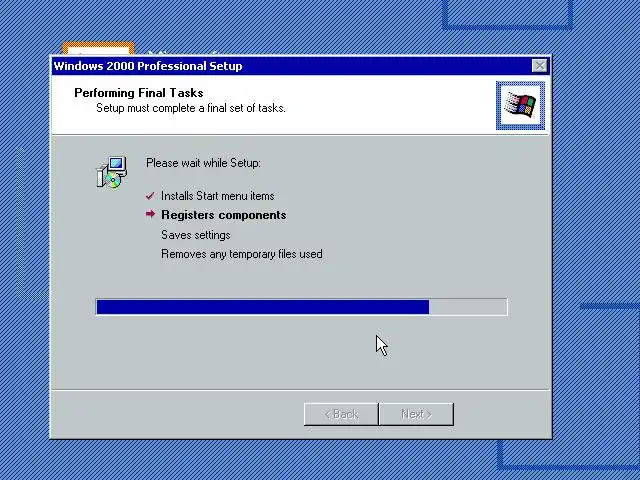Click the computer and CD setup icon
The width and height of the screenshot is (640, 480).
point(111,172)
